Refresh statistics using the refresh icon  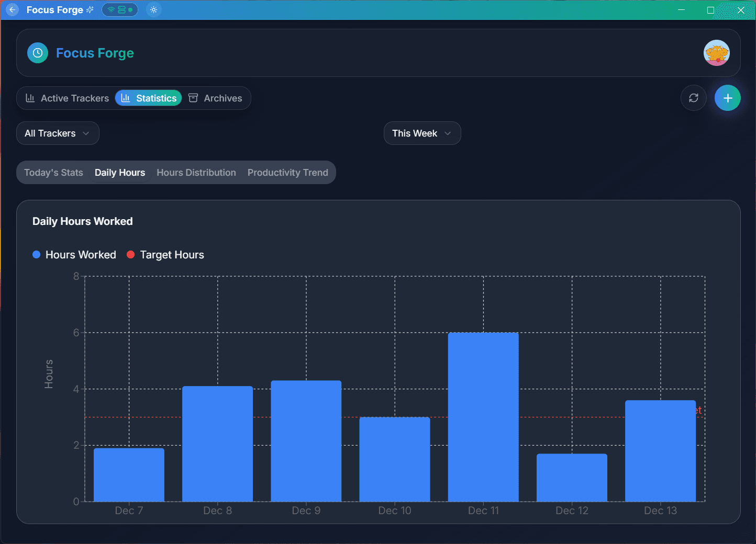point(693,98)
